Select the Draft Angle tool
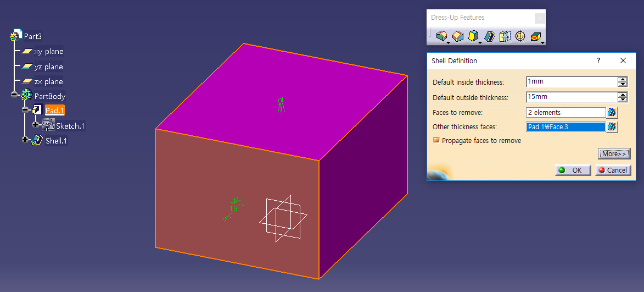Screen dimensions: 644x292 click(474, 37)
